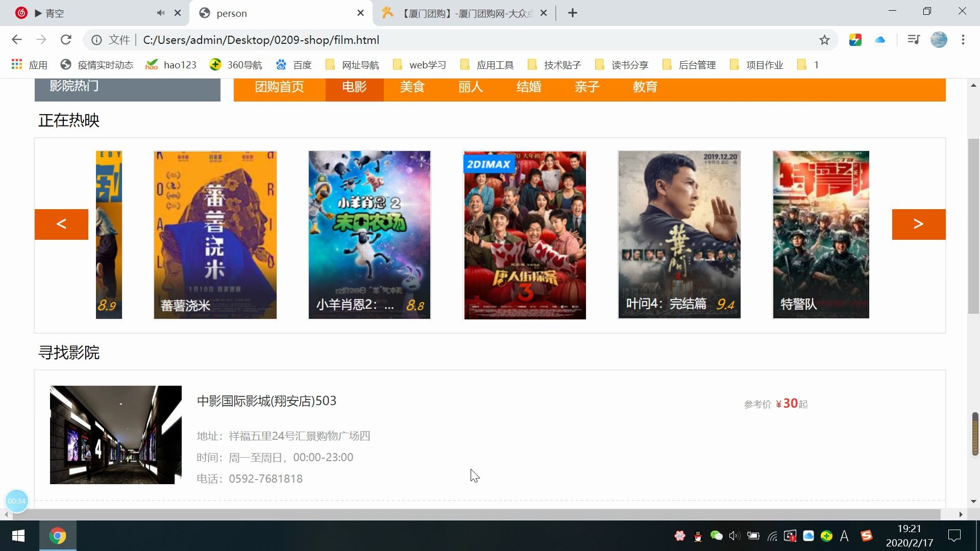Open the 小羊肖恩2 movie poster
This screenshot has height=551, width=980.
point(370,235)
